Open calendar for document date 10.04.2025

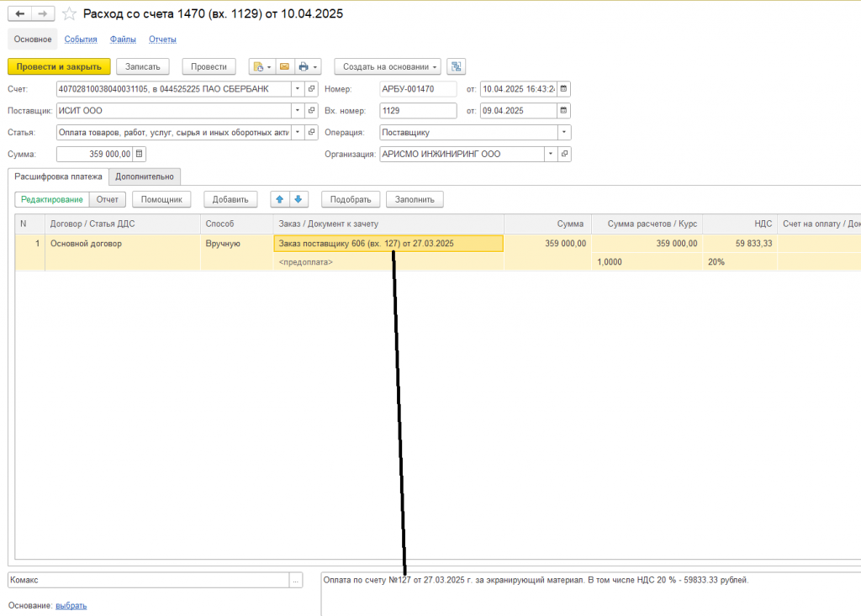[564, 88]
